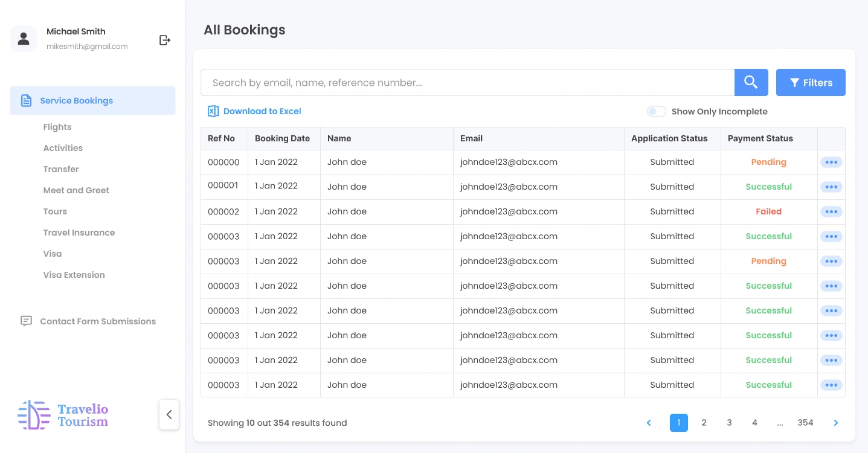Collapse the sidebar with the chevron button
Image resolution: width=868 pixels, height=453 pixels.
pyautogui.click(x=169, y=414)
